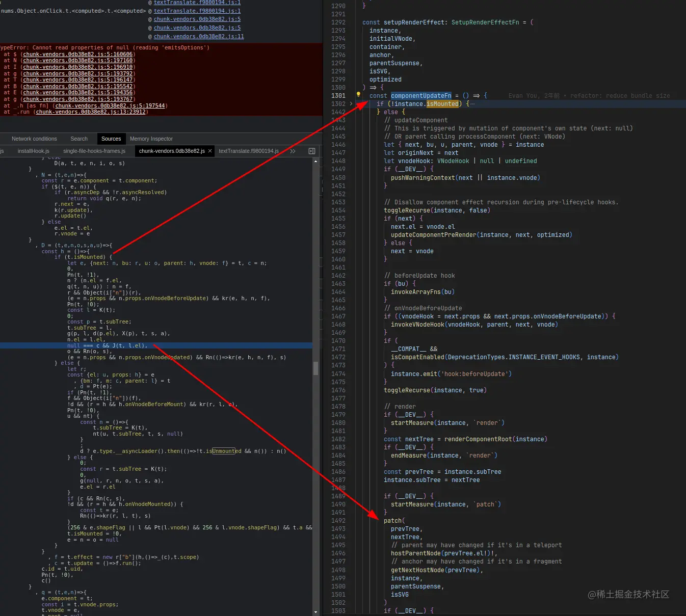Image resolution: width=686 pixels, height=616 pixels.
Task: Show more source file tabs with the double chevron
Action: [293, 151]
